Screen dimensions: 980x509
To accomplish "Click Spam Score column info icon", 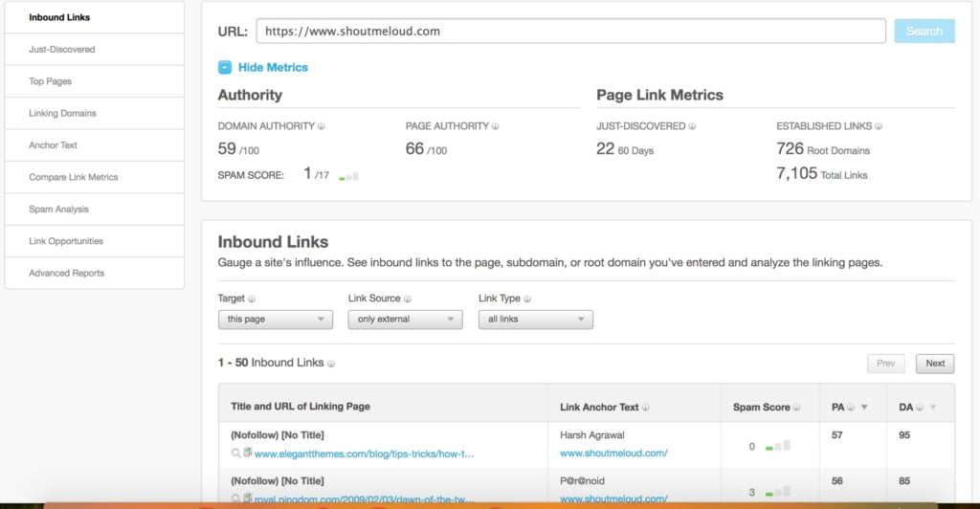I will (796, 408).
